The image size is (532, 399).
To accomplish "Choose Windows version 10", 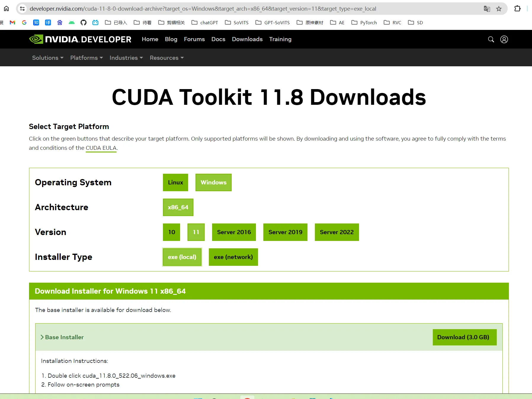I will coord(172,232).
